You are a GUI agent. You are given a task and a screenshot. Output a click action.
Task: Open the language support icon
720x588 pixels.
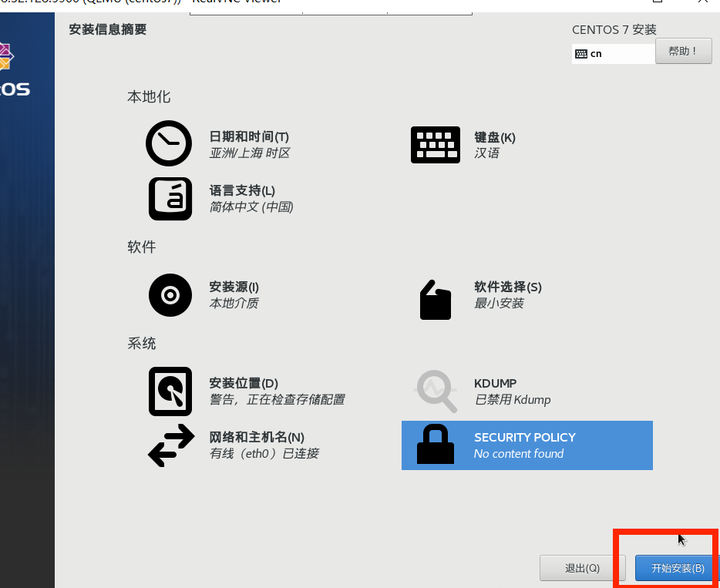[170, 199]
